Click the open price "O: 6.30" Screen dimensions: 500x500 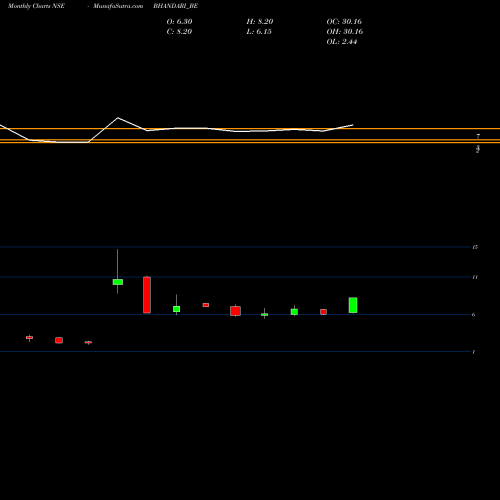point(179,22)
